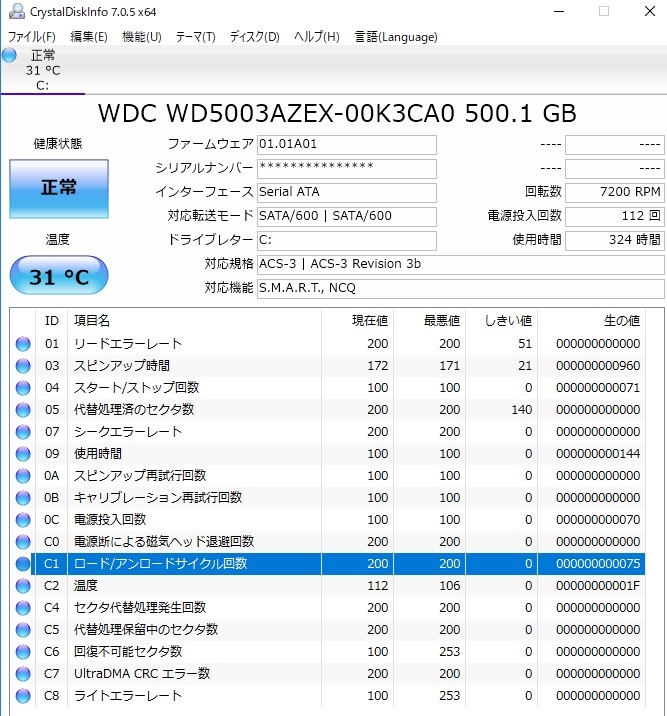The height and width of the screenshot is (716, 667).
Task: Click the 電源投入回数 field showing 112 回
Action: click(x=614, y=216)
